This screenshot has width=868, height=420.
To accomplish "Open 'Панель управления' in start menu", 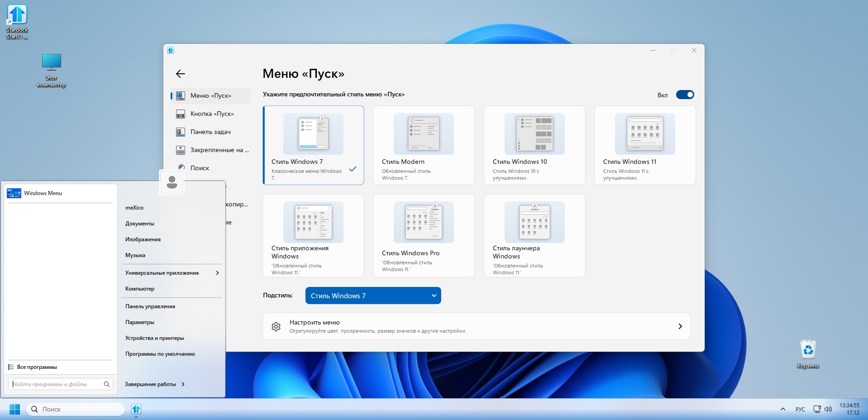I will pos(150,306).
